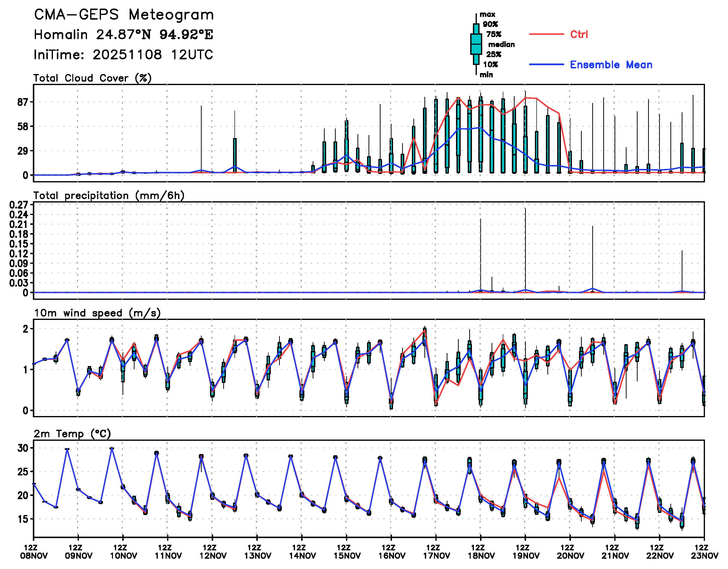Click the median label in the legend
The image size is (728, 569).
point(501,44)
